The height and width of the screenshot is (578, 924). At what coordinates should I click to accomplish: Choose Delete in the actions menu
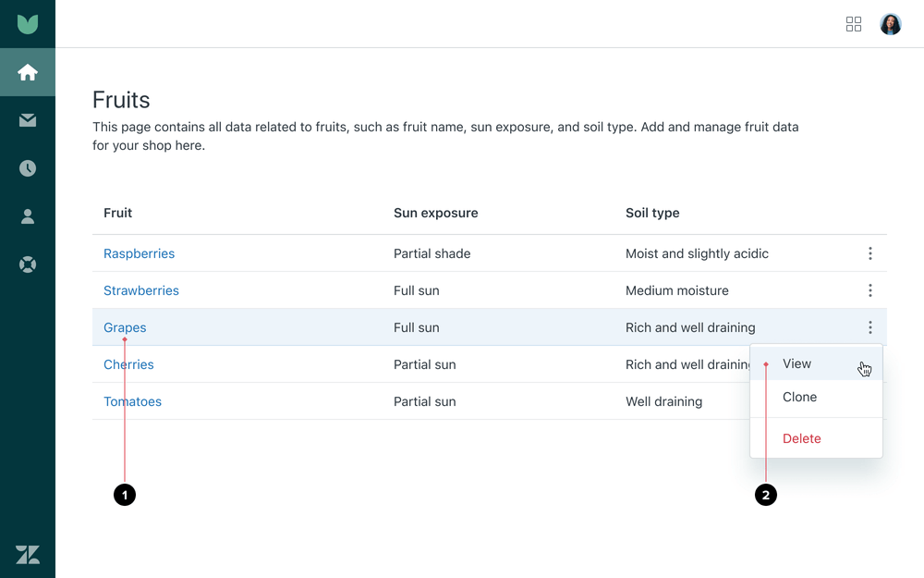(801, 438)
